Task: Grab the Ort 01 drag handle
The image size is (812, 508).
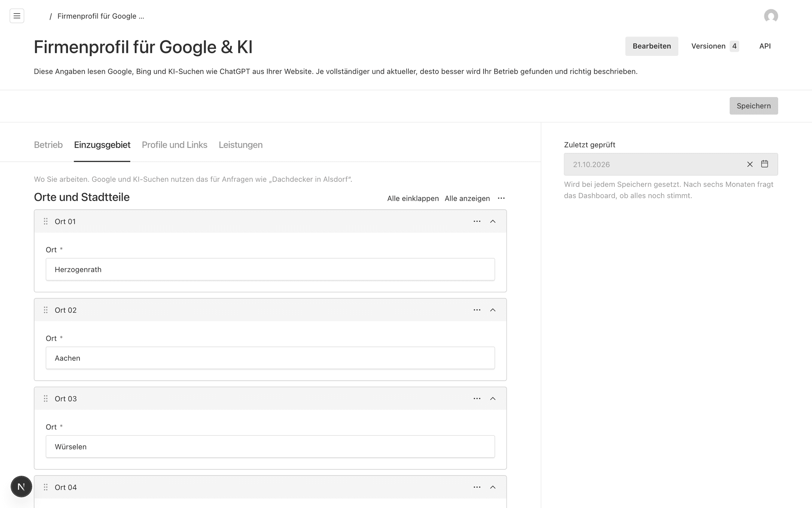Action: pos(46,221)
